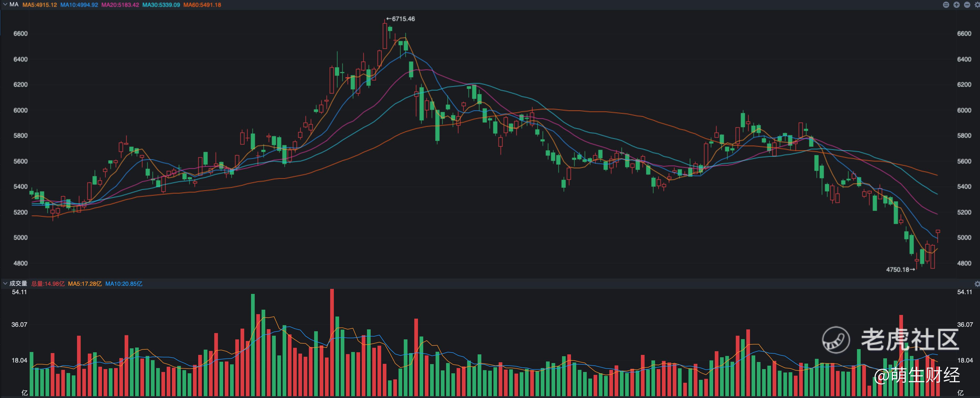Click the MA5:4915.12 legend value
The height and width of the screenshot is (398, 980).
click(40, 5)
